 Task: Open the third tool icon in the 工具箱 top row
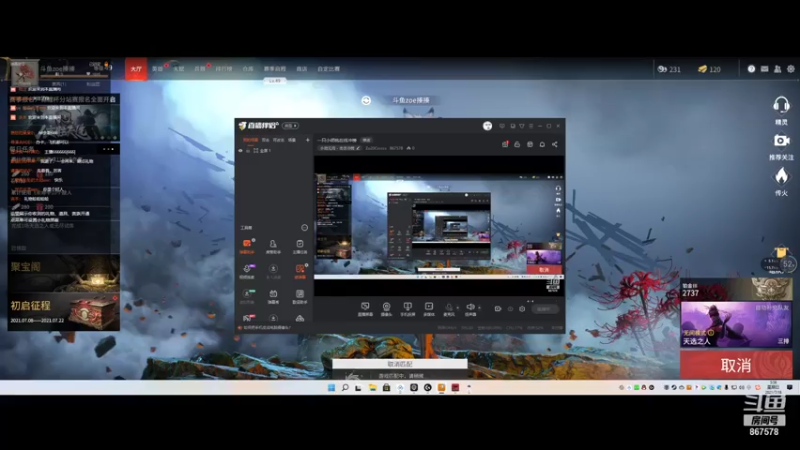click(x=299, y=244)
